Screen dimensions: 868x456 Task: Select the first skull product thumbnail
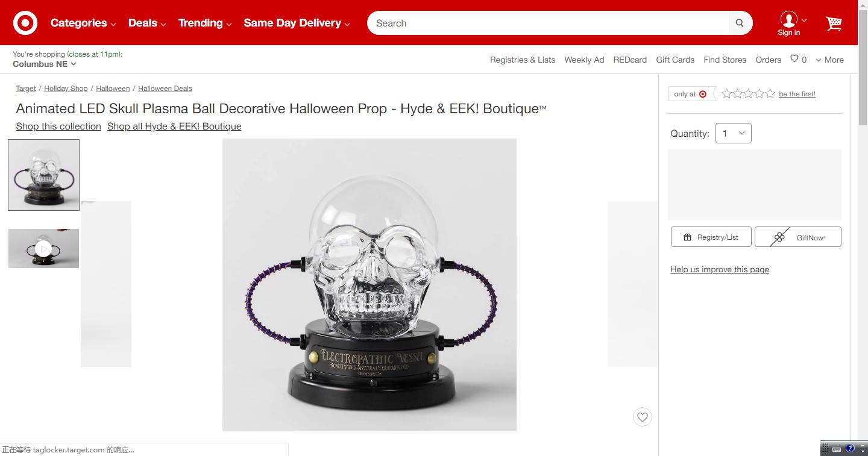pos(43,175)
